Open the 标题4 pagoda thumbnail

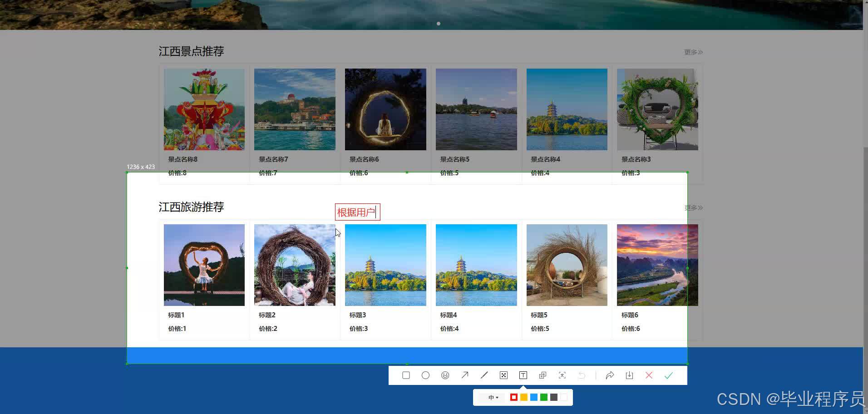pyautogui.click(x=476, y=265)
